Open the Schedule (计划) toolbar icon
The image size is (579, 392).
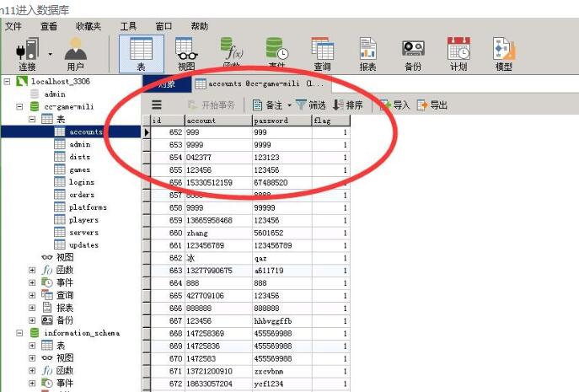[x=458, y=53]
